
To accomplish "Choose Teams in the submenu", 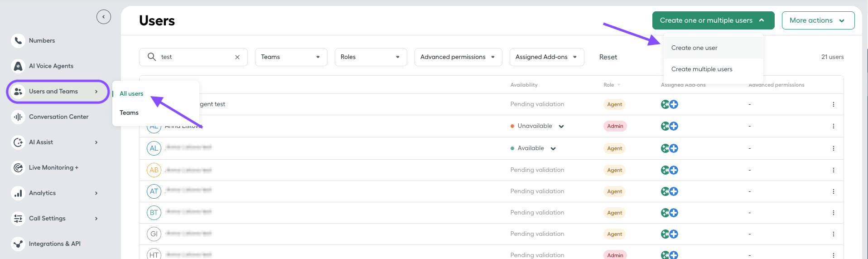I will click(x=129, y=113).
